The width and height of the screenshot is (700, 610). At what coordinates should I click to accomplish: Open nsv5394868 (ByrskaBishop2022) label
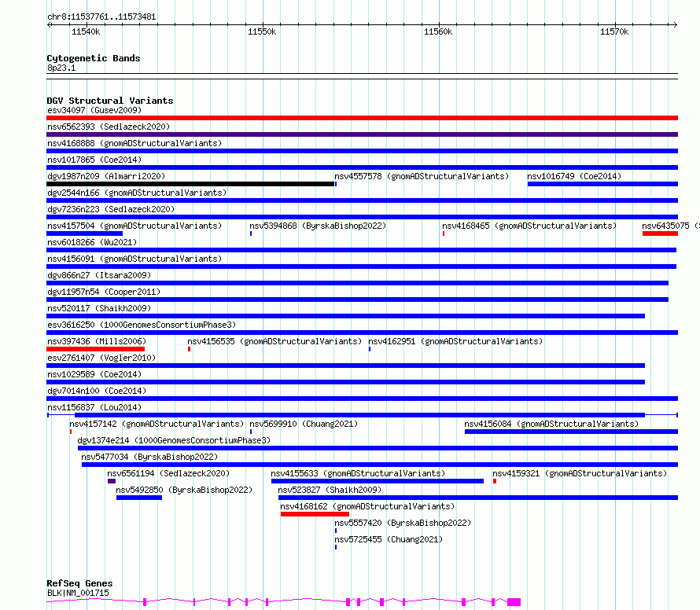318,226
